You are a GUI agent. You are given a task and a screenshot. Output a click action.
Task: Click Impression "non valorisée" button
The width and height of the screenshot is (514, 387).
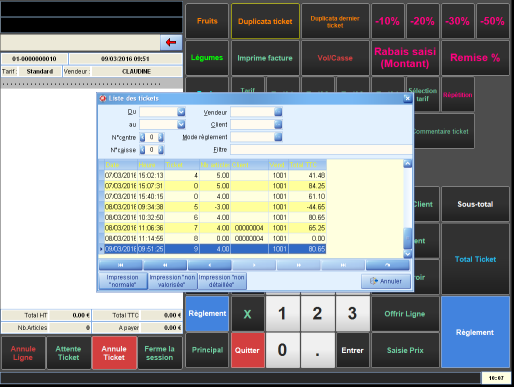point(172,281)
